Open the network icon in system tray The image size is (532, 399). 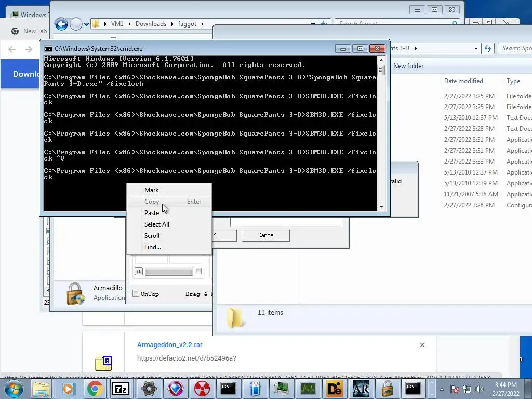click(x=467, y=389)
